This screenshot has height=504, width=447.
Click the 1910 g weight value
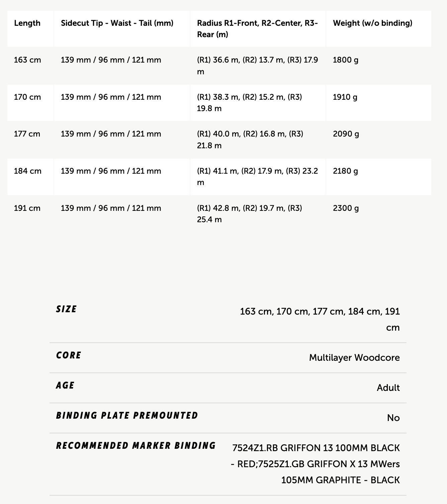345,97
